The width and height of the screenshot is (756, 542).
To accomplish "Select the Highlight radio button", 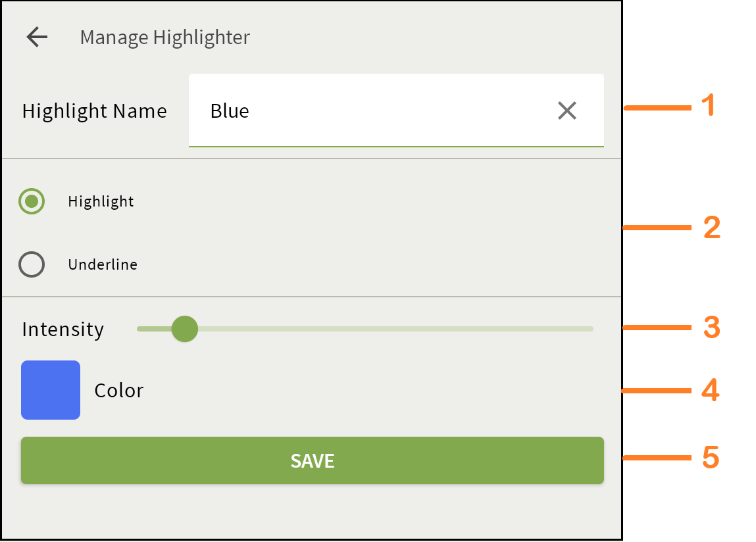I will (x=32, y=201).
